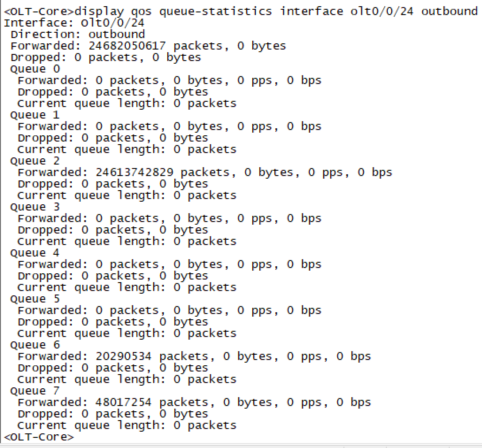
Task: Click the Queue 2 heading
Action: click(x=35, y=161)
